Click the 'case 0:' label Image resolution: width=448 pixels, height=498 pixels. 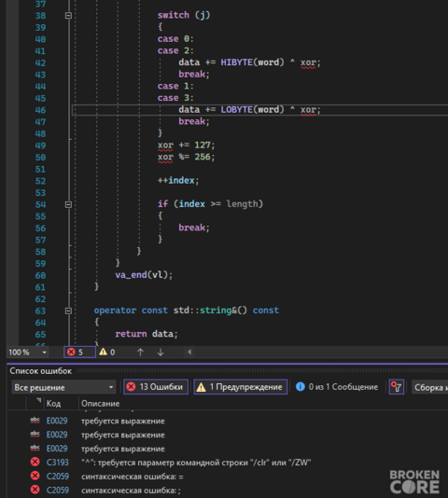[175, 39]
